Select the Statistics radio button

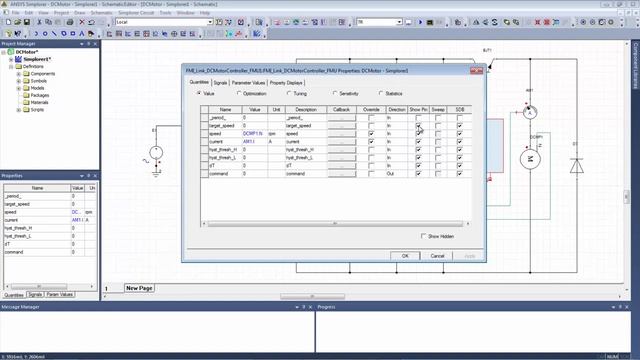[381, 93]
